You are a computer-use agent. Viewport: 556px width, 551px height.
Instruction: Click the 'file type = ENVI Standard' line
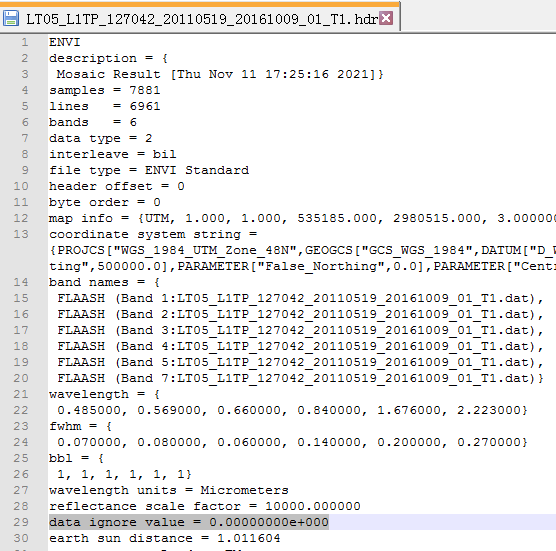coord(149,170)
